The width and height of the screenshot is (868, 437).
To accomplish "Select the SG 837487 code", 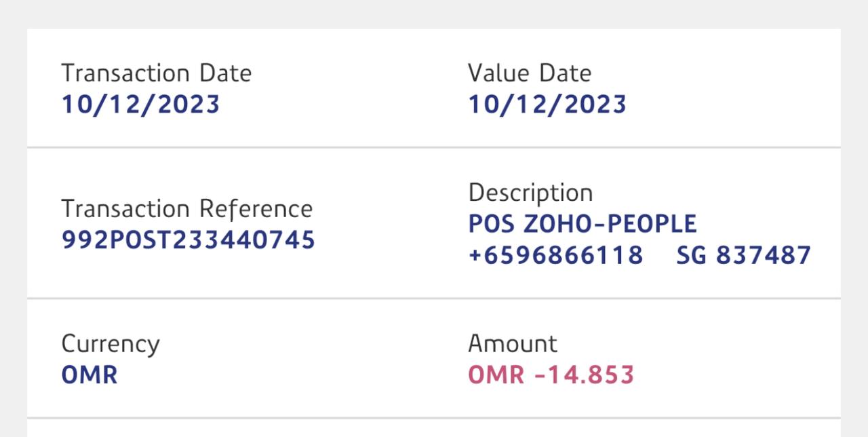I will (743, 255).
